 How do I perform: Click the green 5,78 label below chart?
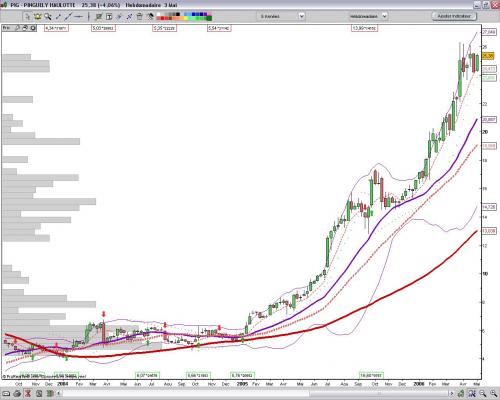[x=243, y=375]
